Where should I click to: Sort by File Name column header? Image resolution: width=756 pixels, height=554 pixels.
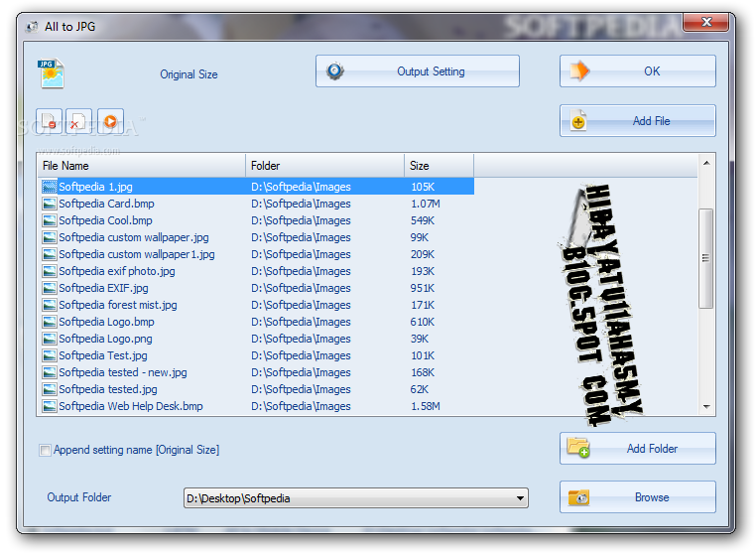142,166
